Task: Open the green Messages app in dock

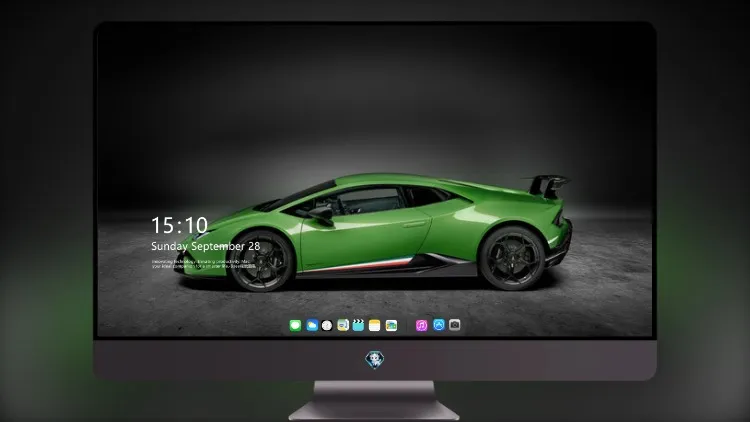Action: [295, 325]
